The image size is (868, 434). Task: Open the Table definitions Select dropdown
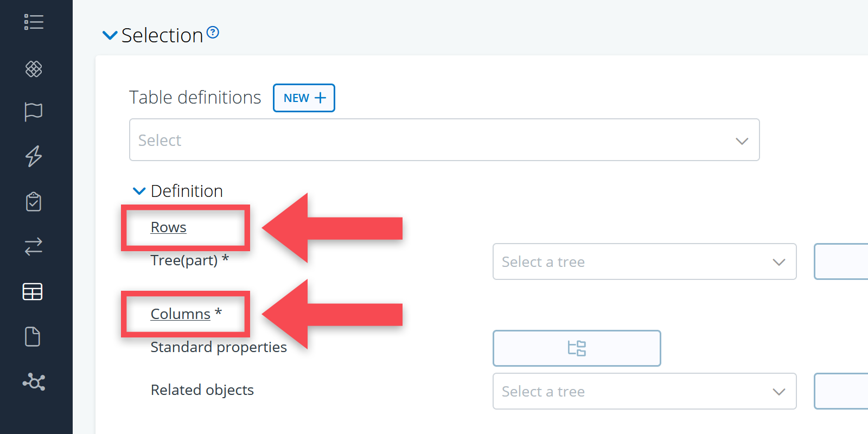point(444,140)
